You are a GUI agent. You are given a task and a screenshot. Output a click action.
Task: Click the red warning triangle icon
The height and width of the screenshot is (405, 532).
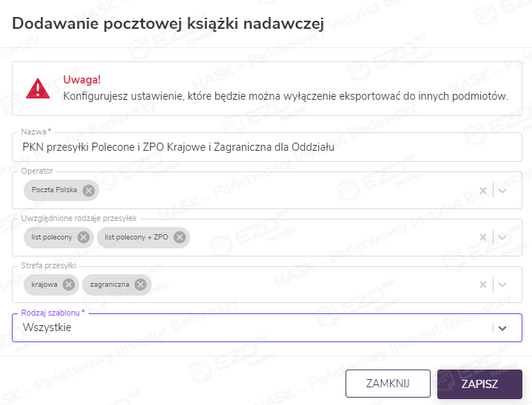37,88
